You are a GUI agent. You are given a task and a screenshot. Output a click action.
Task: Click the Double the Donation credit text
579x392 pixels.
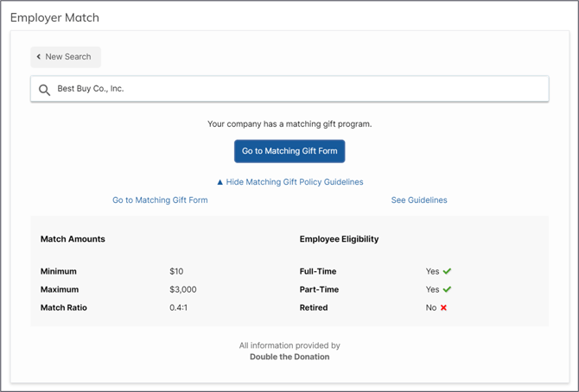point(289,357)
